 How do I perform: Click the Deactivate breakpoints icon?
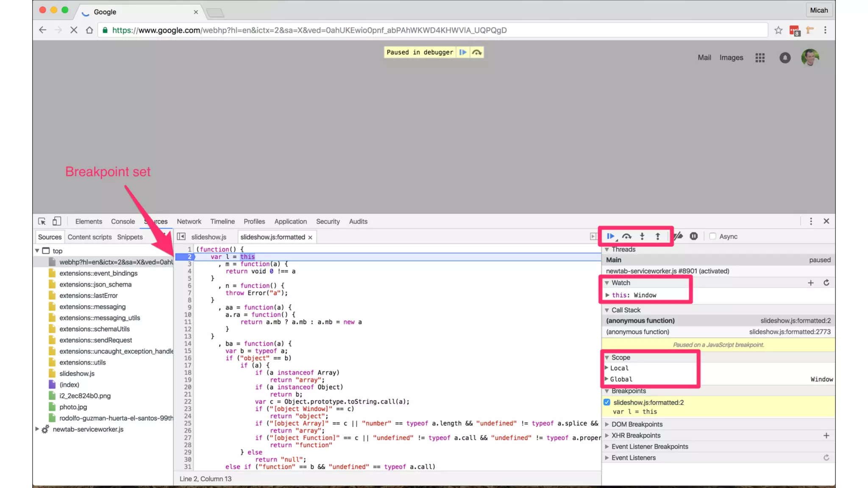pyautogui.click(x=679, y=236)
